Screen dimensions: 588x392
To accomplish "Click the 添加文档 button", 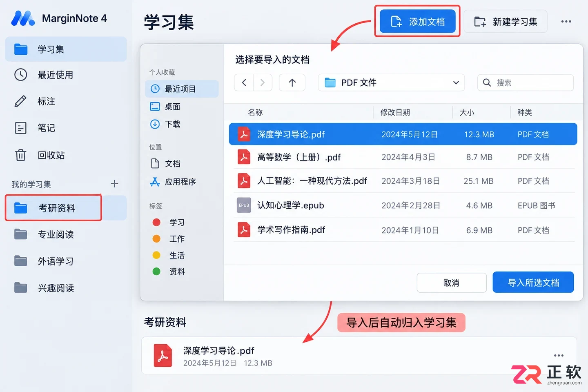I will (417, 21).
